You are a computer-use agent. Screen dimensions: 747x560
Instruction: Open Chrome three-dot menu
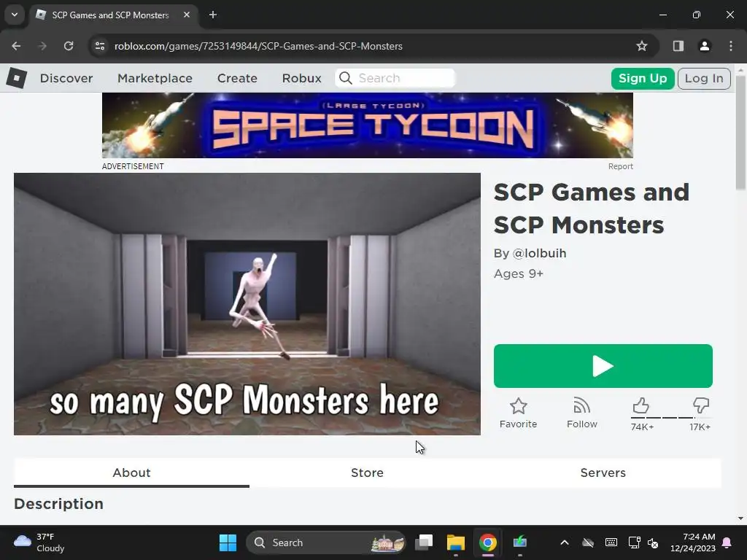731,46
